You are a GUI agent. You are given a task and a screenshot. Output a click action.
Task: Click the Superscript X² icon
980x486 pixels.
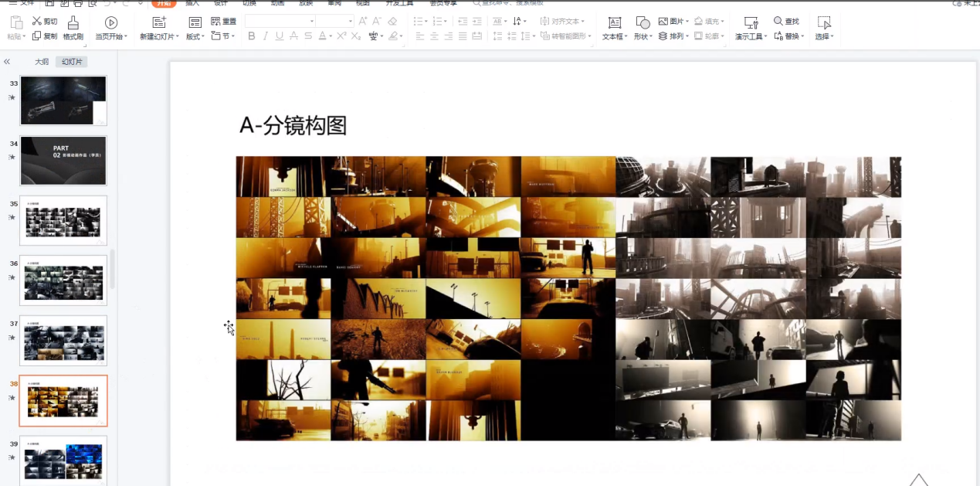(341, 36)
